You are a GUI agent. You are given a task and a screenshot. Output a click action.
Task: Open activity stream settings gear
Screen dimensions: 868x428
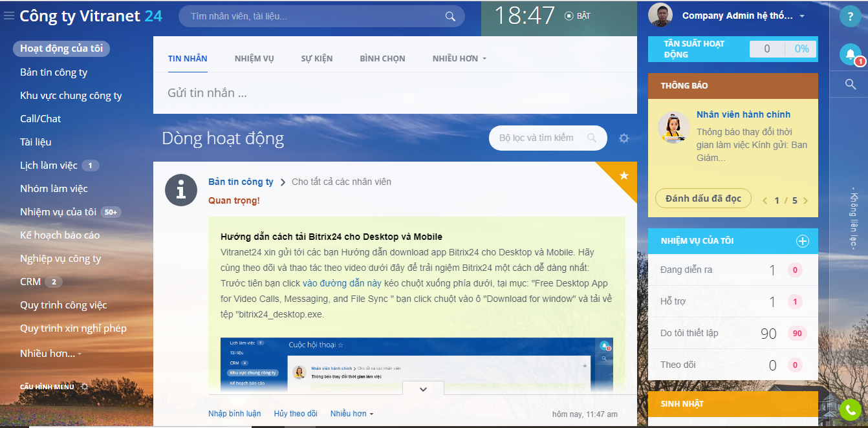(624, 138)
